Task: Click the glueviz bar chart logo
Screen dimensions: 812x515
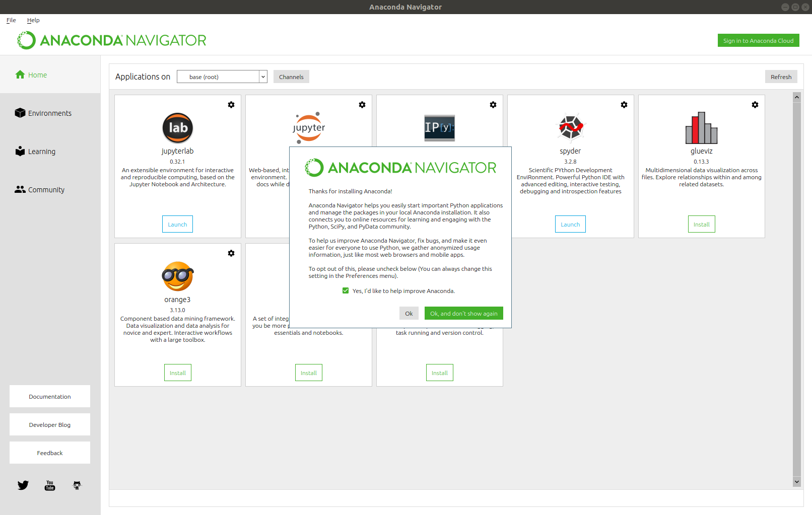Action: tap(702, 128)
